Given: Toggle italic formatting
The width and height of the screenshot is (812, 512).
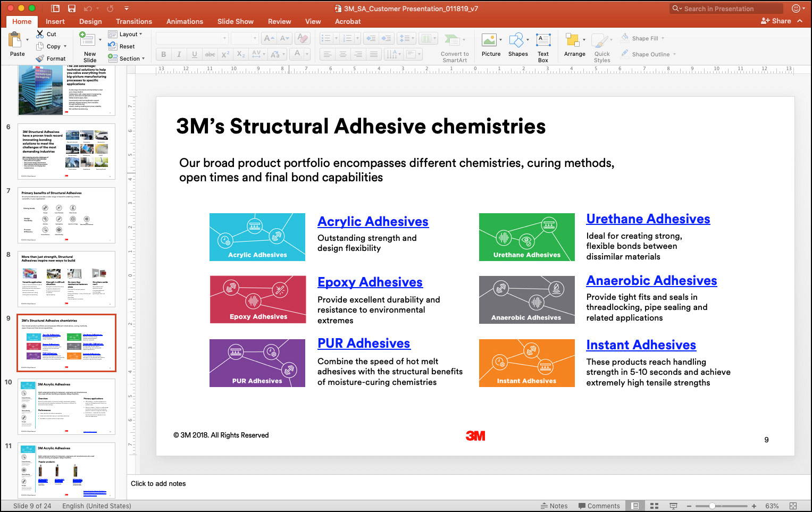Looking at the screenshot, I should (x=179, y=54).
